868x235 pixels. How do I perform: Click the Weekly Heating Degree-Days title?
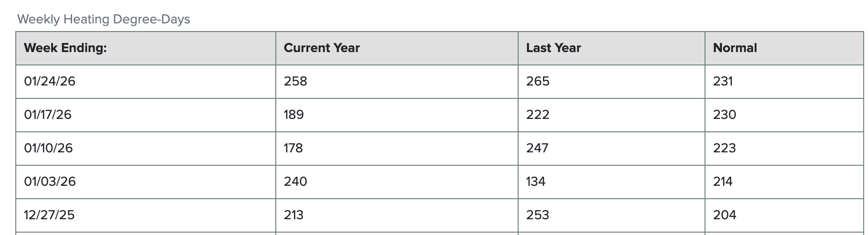[x=104, y=20]
